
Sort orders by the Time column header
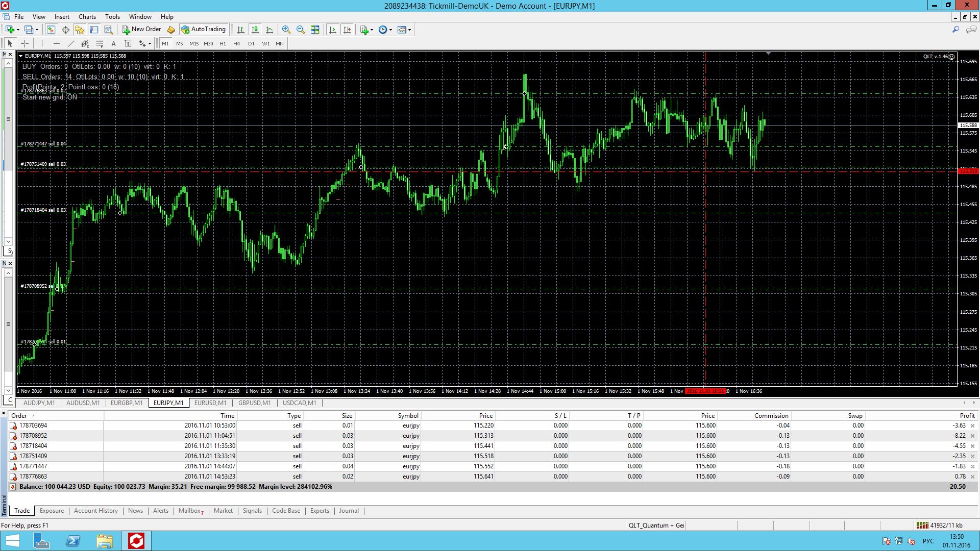tap(171, 416)
